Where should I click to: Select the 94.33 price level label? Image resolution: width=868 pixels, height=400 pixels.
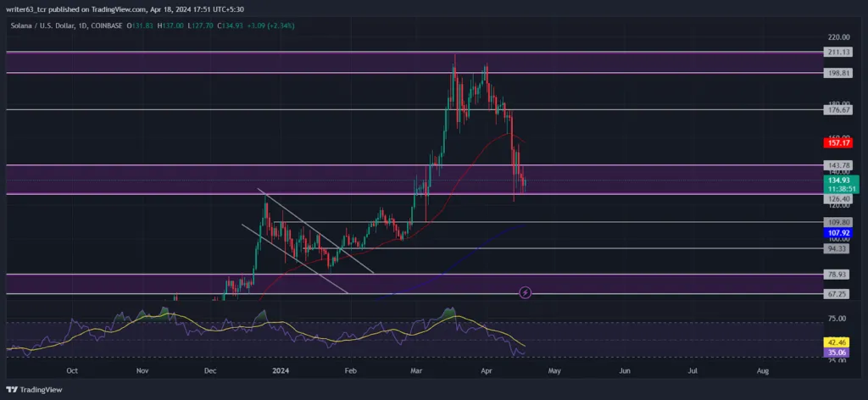click(x=835, y=249)
